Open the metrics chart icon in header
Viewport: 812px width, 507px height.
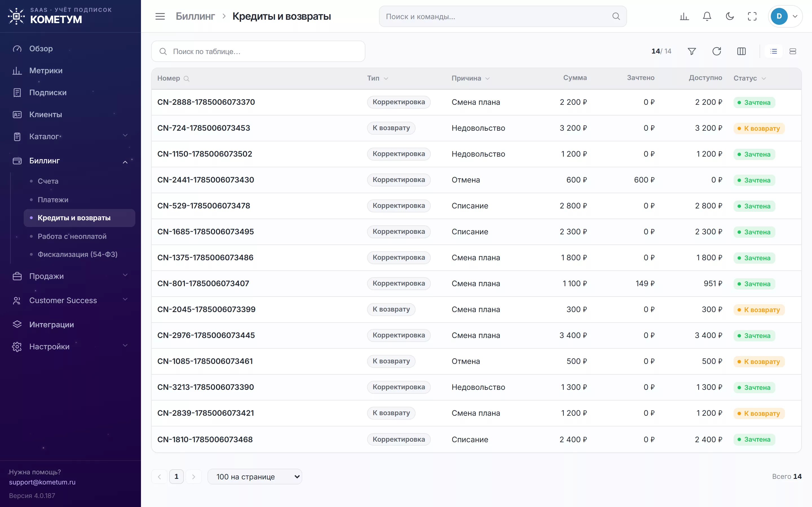tap(684, 16)
